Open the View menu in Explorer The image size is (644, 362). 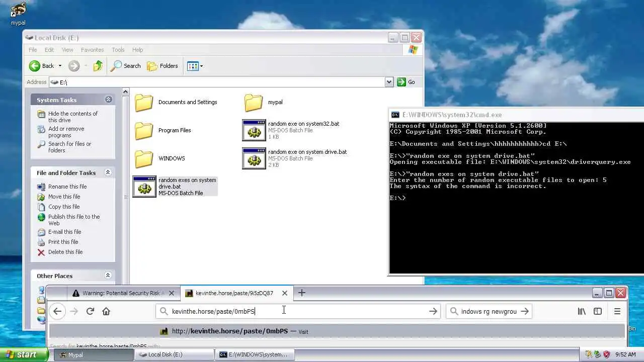coord(67,50)
